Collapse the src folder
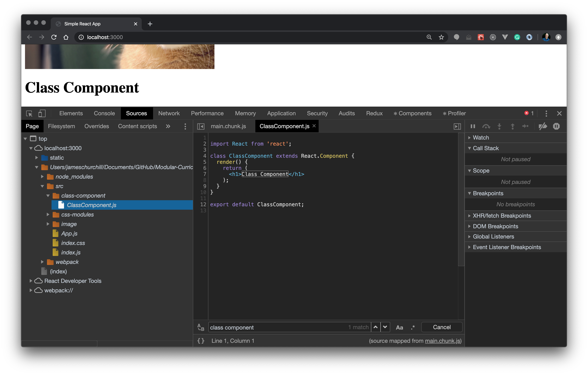588x375 pixels. pyautogui.click(x=42, y=186)
